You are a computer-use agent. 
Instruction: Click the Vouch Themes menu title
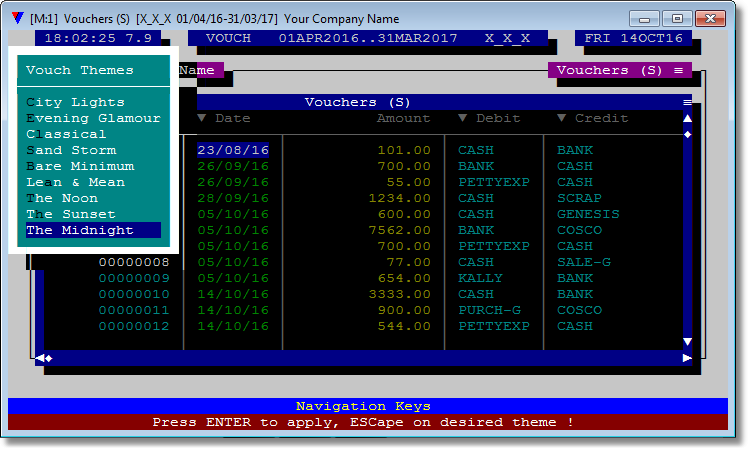80,70
